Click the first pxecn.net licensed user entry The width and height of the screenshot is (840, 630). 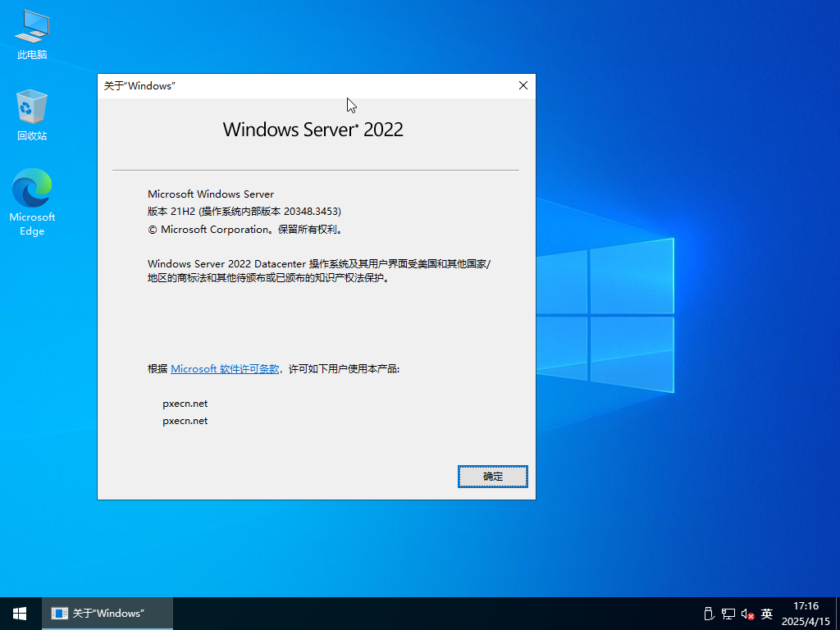coord(185,404)
